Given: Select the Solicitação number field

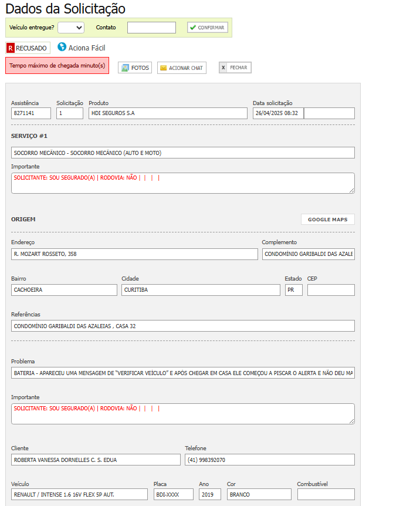Looking at the screenshot, I should (x=70, y=113).
